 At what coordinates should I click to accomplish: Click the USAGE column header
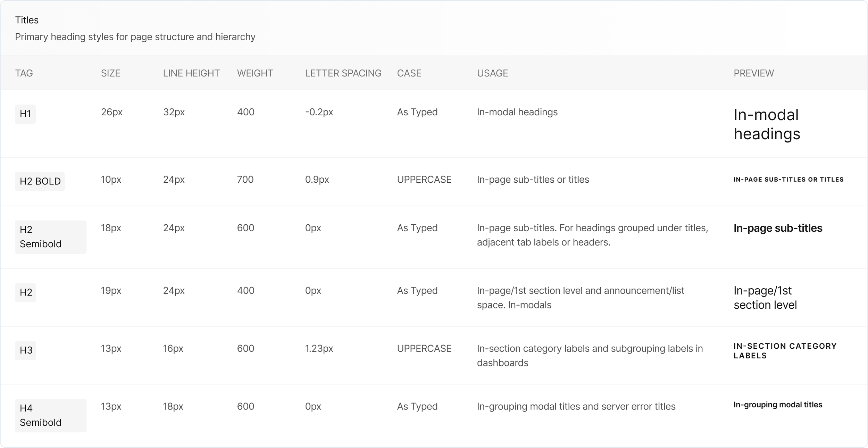[x=492, y=73]
